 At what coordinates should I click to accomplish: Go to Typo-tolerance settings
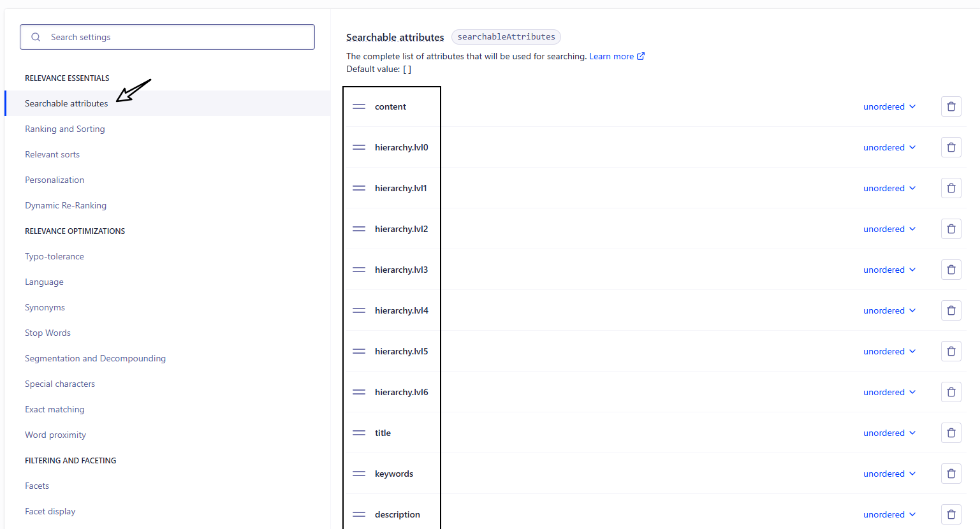click(x=54, y=256)
